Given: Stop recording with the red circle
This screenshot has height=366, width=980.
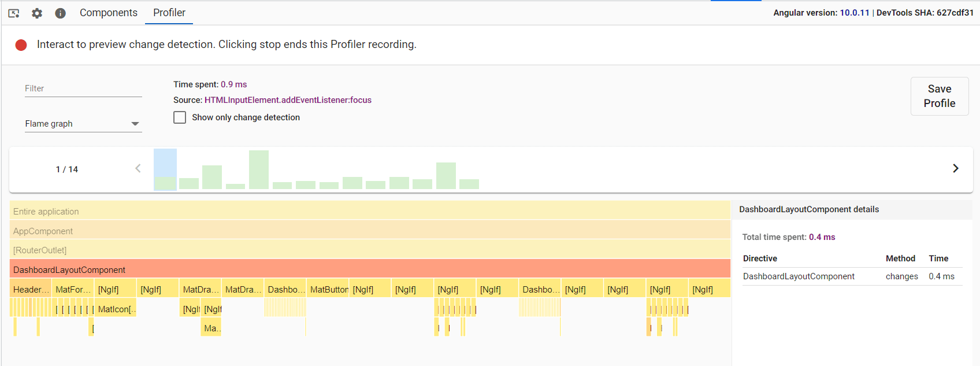Looking at the screenshot, I should coord(21,45).
